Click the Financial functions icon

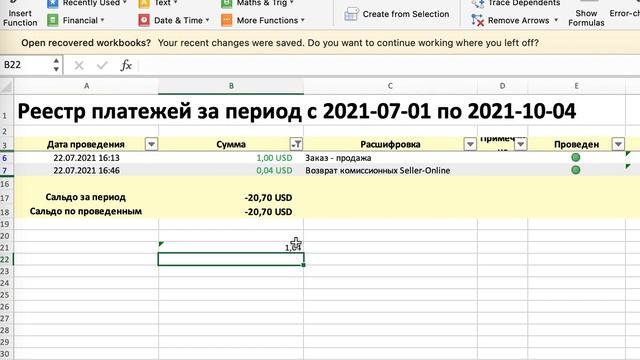click(53, 20)
